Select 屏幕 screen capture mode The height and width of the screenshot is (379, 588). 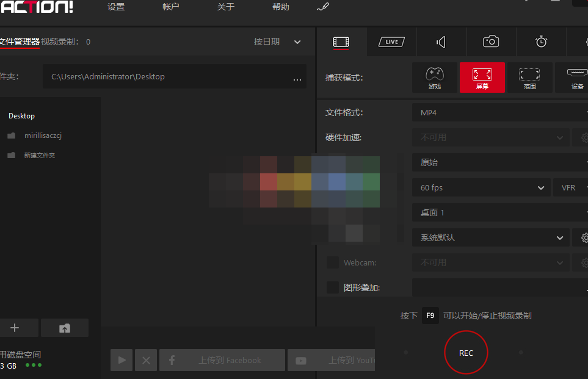click(482, 78)
